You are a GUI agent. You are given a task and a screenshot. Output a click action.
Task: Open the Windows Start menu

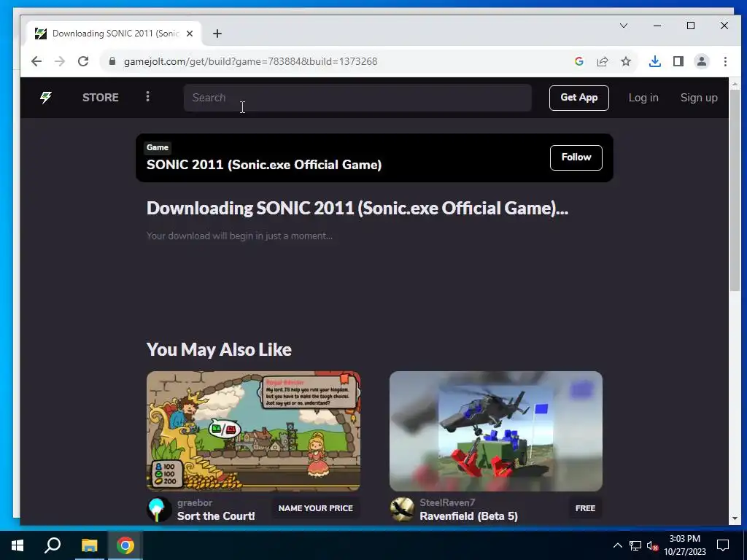18,545
